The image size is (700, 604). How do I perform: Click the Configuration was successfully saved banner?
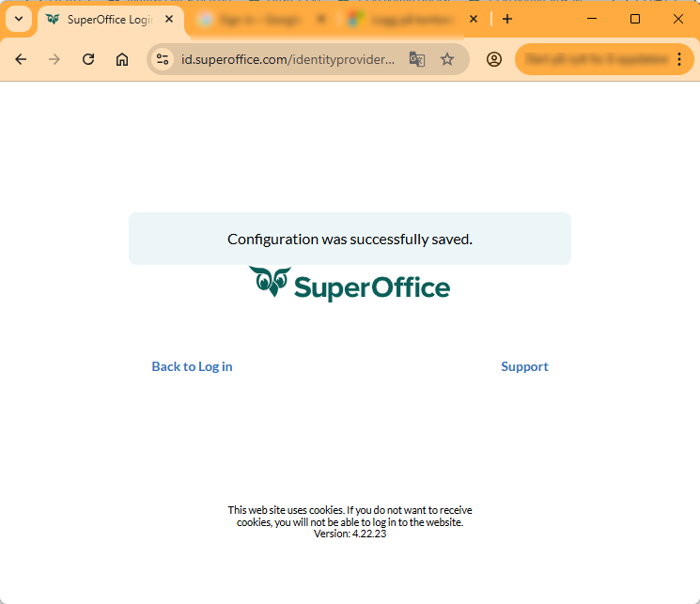pos(350,239)
